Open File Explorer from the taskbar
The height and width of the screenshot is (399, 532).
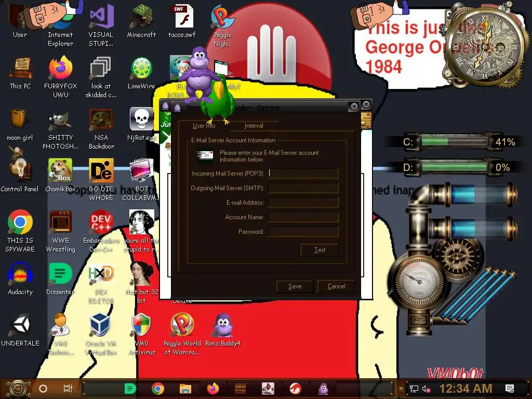coord(185,389)
